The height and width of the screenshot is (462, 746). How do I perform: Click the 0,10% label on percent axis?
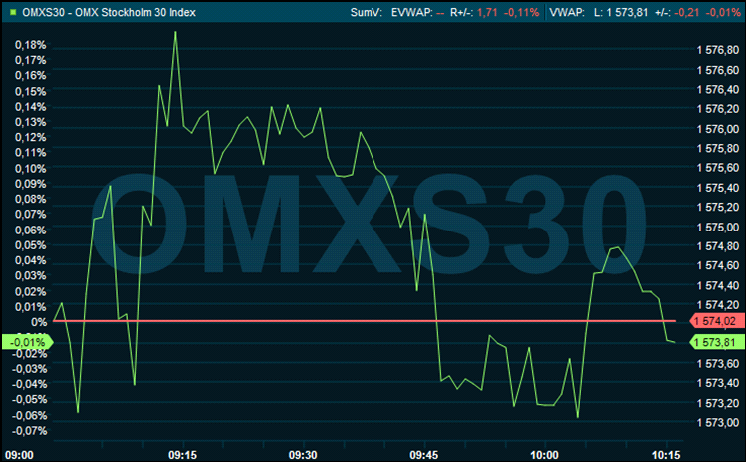30,169
